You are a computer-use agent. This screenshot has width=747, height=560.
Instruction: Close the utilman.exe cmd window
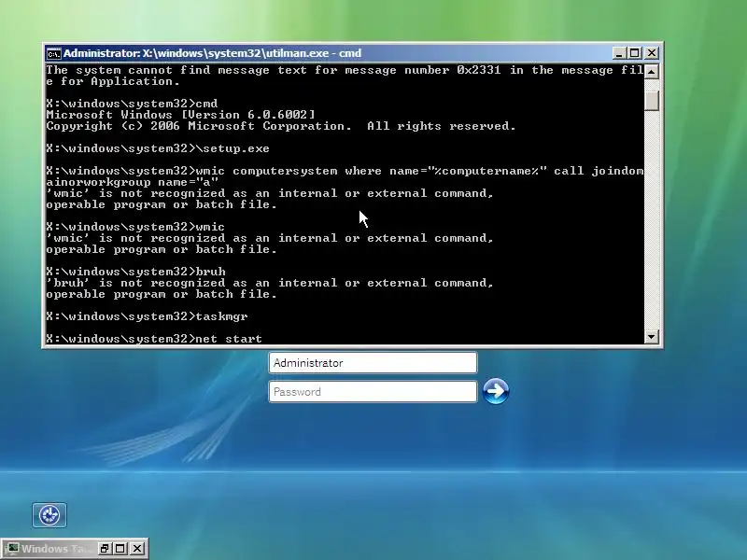coord(652,53)
